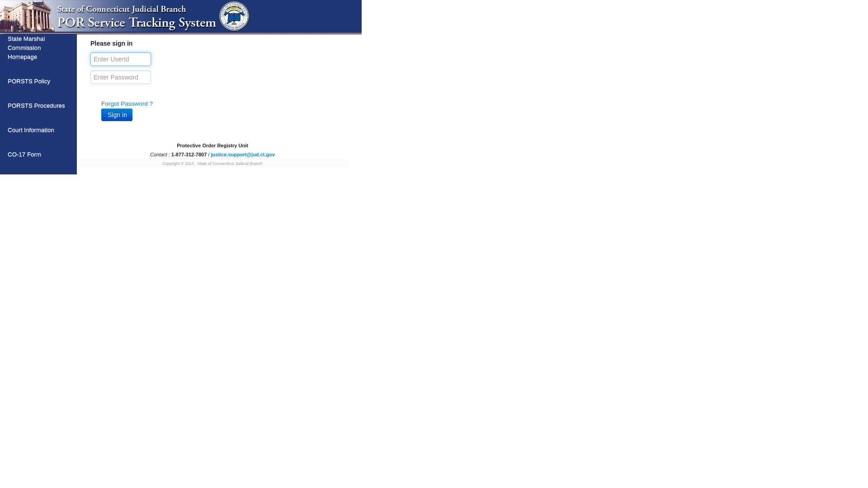This screenshot has height=488, width=868.
Task: Click the Sign in button
Action: 117,114
